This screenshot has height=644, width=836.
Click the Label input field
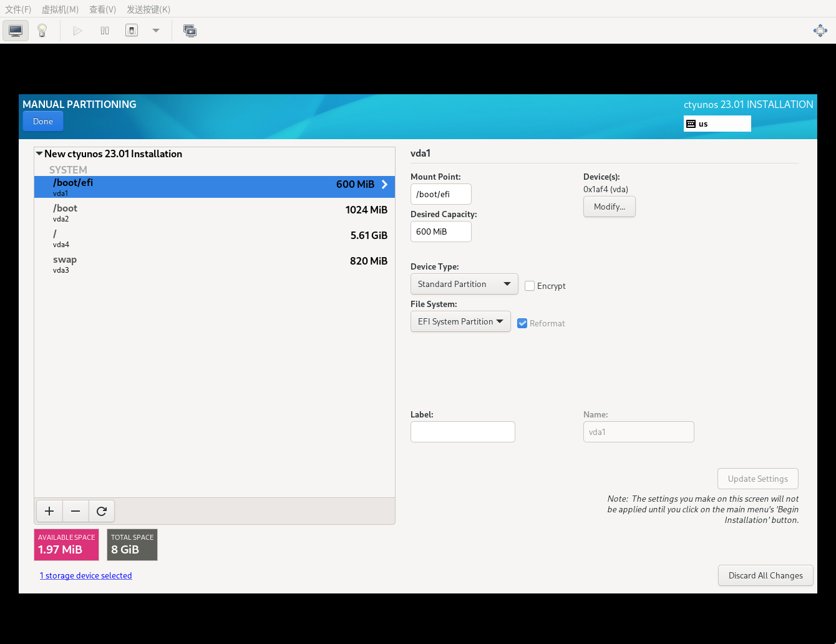[462, 432]
